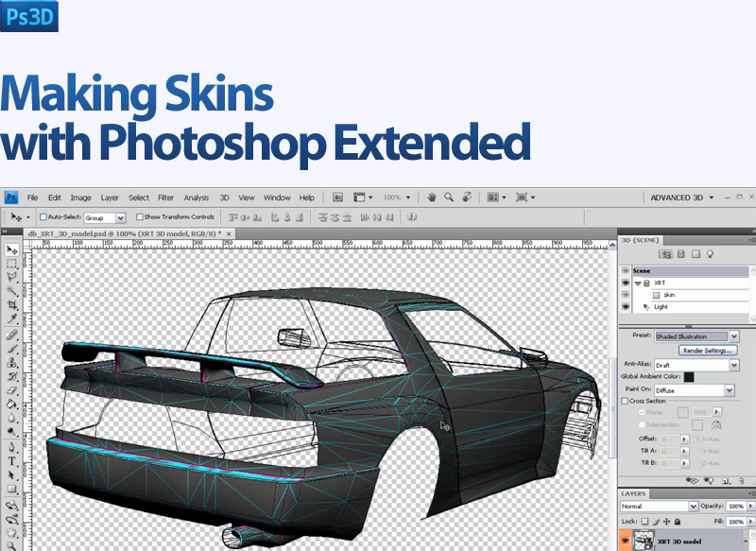Image resolution: width=756 pixels, height=551 pixels.
Task: Select the History Brush tool
Action: click(12, 376)
